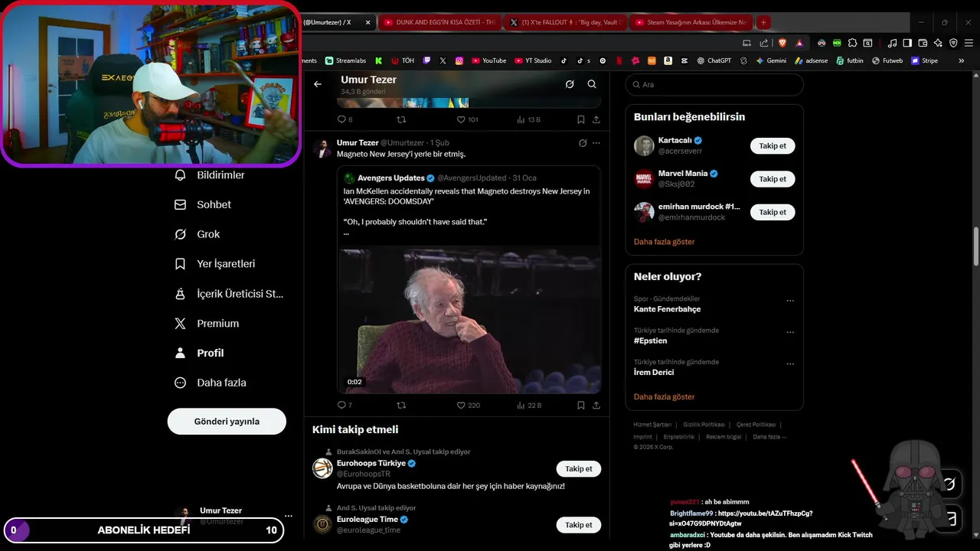Open Sohbet messages in sidebar
980x551 pixels.
(204, 204)
